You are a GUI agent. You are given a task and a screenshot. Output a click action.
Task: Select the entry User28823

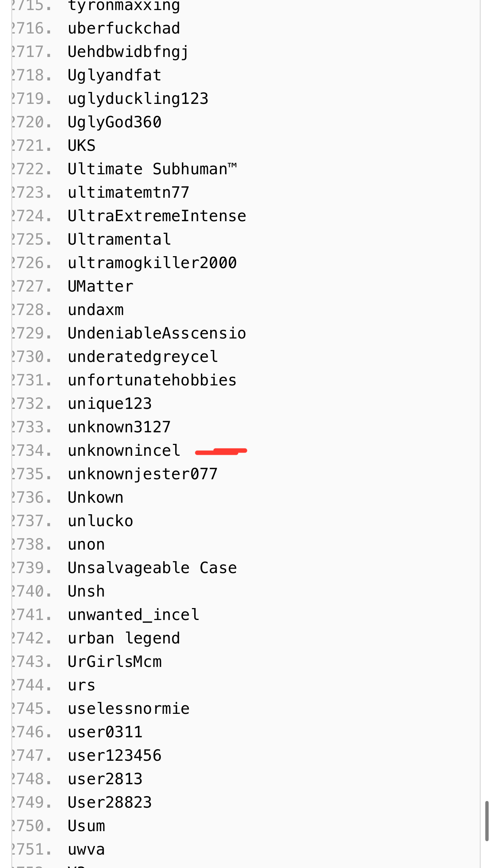[x=110, y=802]
